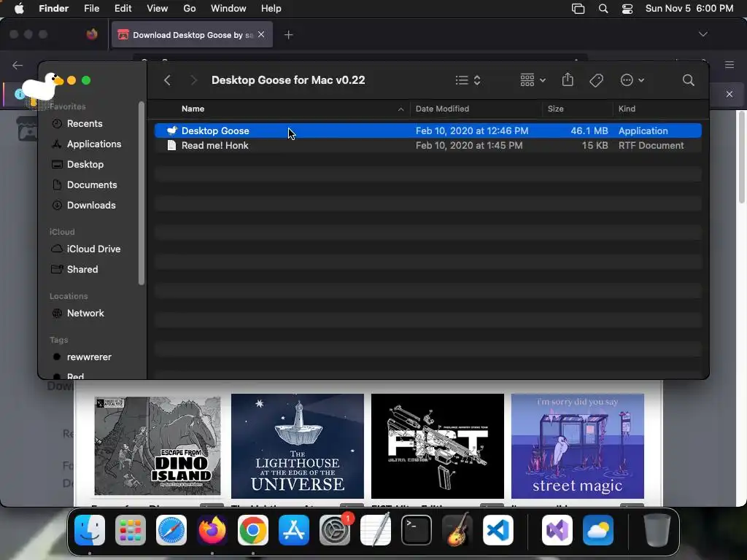The height and width of the screenshot is (560, 747).
Task: Click the green zoom button of Finder window
Action: (86, 80)
